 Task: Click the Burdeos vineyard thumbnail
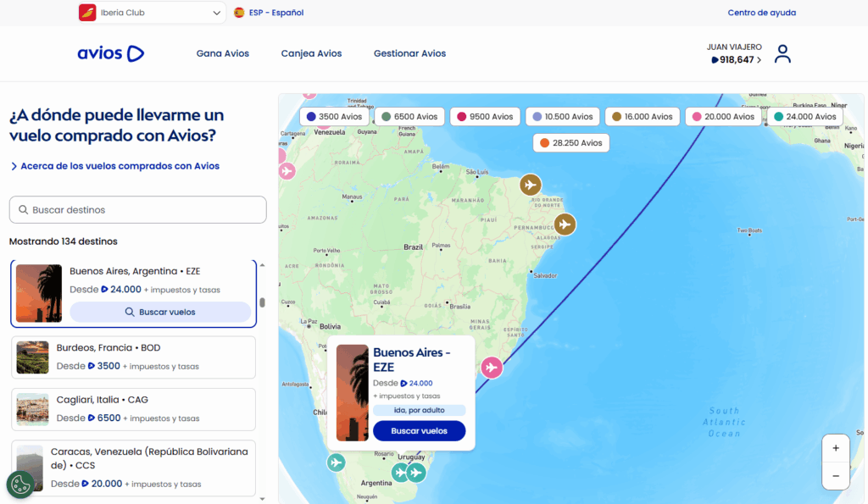pyautogui.click(x=33, y=357)
